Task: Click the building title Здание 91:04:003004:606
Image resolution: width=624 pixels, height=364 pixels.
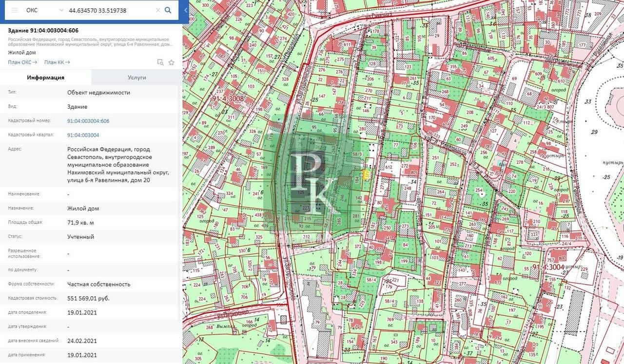Action: tap(43, 30)
